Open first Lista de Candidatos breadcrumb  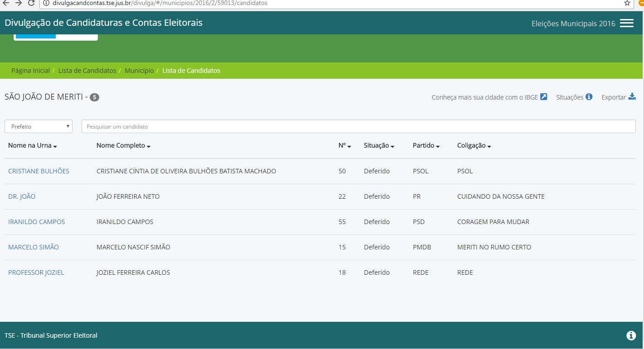click(x=87, y=71)
